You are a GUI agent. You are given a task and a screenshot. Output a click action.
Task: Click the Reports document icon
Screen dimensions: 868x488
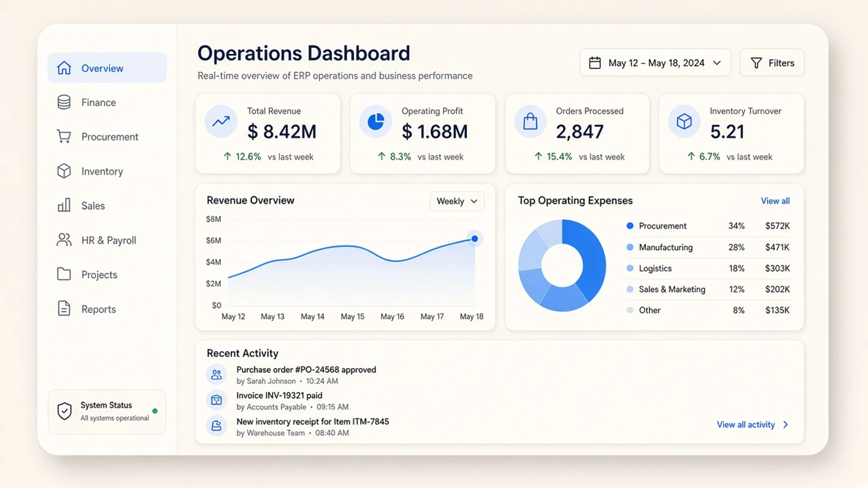[64, 309]
